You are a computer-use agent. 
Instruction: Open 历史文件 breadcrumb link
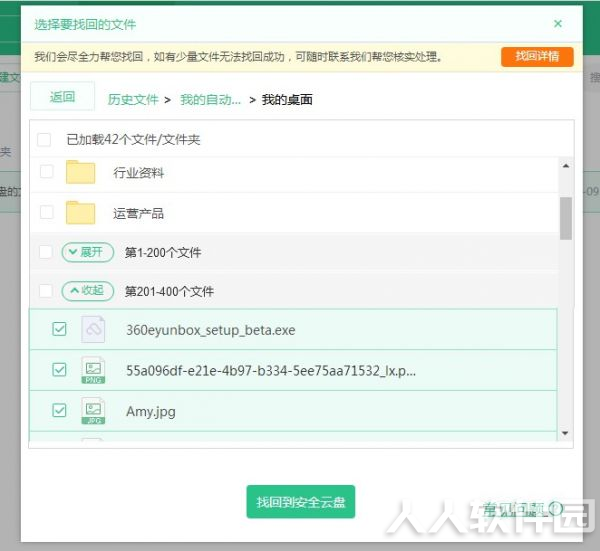133,99
